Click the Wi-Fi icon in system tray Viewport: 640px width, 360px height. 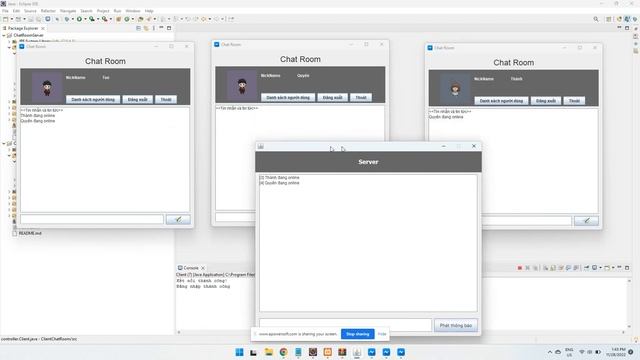coord(582,352)
